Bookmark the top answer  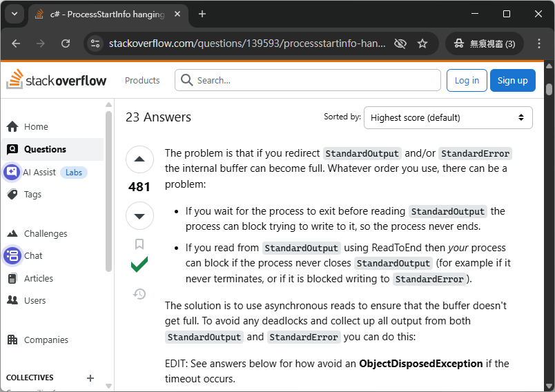point(139,244)
